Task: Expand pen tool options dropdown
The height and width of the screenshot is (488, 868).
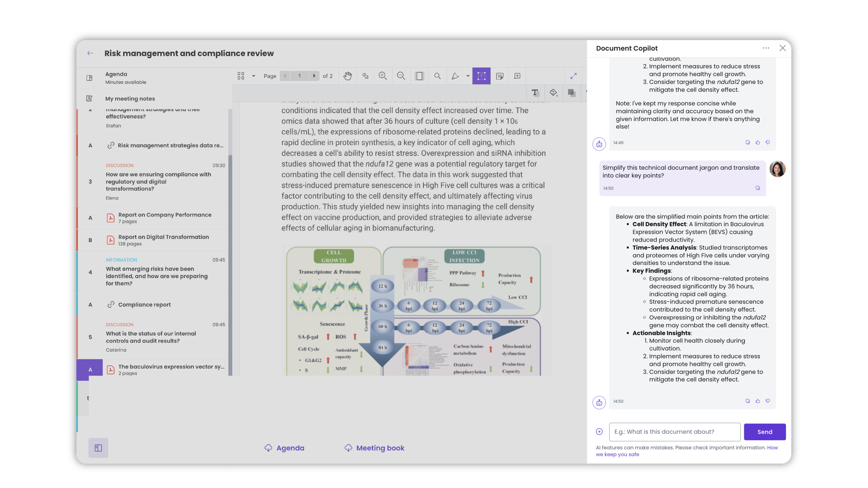Action: (x=468, y=76)
